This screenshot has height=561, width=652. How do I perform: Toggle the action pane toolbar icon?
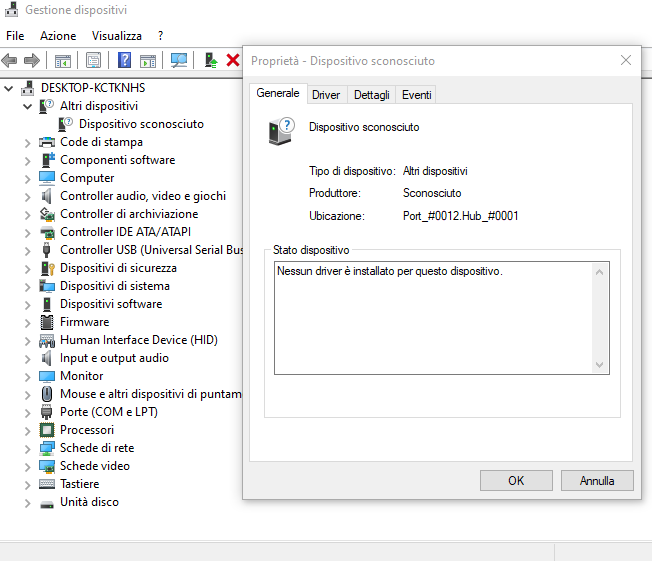tap(148, 61)
